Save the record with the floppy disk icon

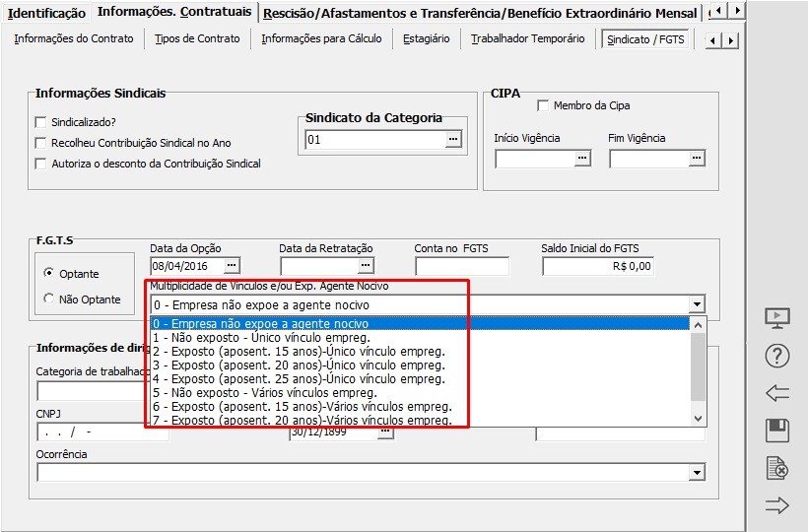(x=777, y=431)
